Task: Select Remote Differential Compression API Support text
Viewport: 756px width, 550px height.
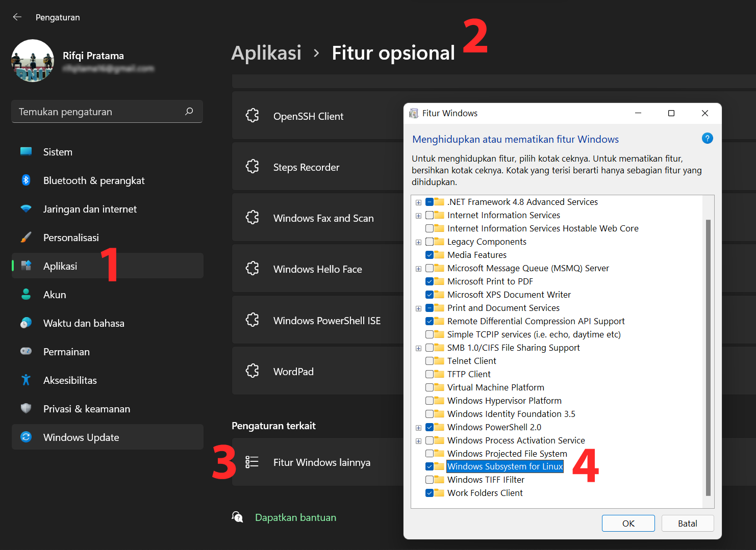Action: point(536,321)
